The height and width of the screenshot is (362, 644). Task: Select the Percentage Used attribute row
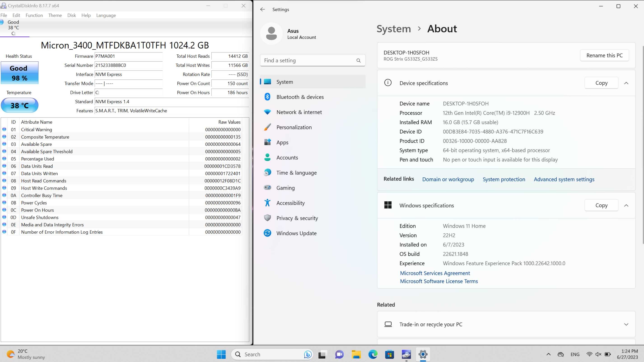(x=121, y=159)
